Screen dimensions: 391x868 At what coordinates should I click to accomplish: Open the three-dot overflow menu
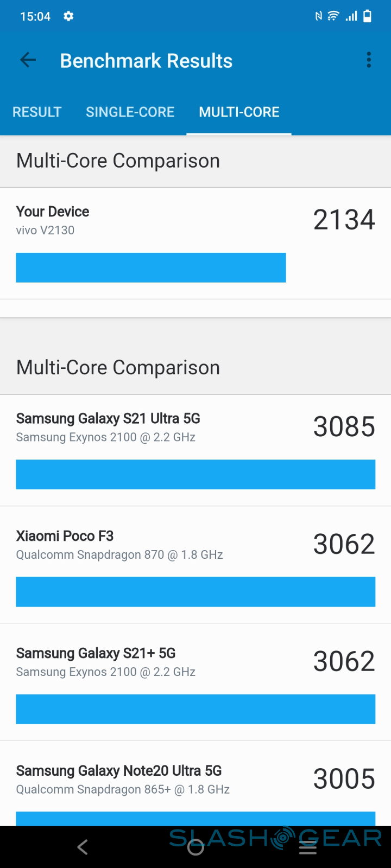(x=369, y=60)
